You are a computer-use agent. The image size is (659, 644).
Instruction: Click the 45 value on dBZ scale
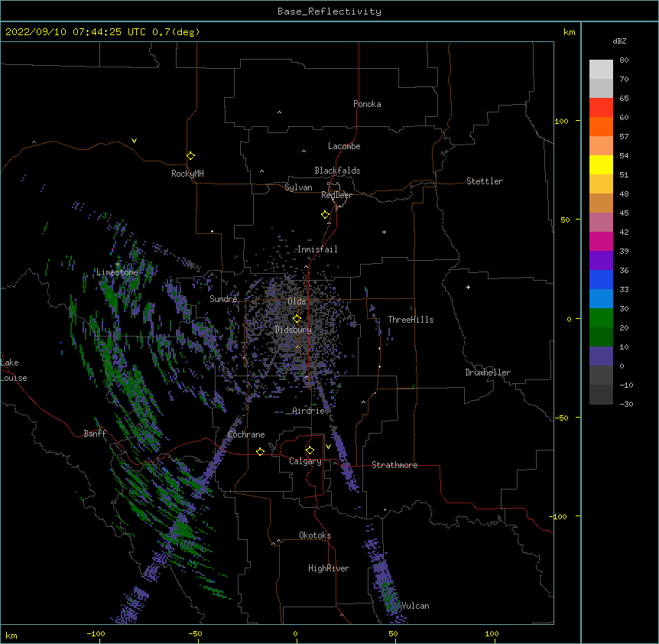[624, 213]
